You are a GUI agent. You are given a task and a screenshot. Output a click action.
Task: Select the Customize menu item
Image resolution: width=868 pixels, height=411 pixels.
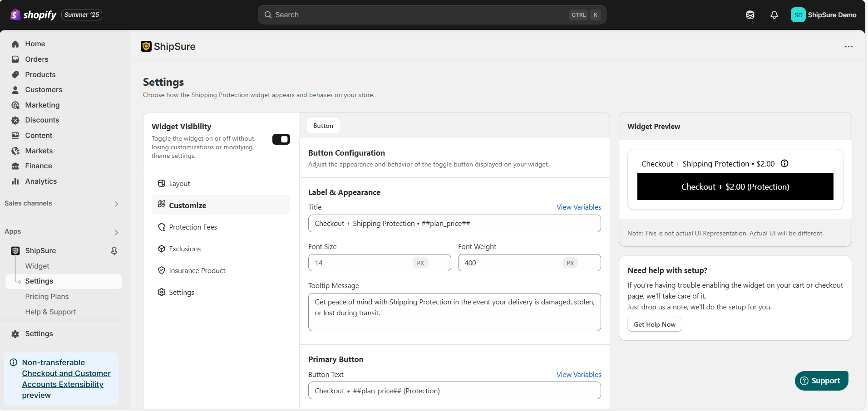(x=221, y=205)
